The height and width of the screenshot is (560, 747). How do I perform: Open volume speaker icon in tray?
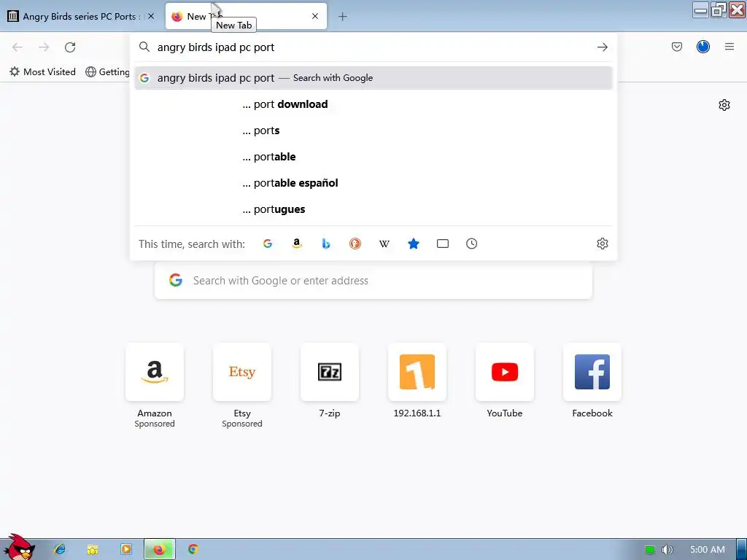tap(667, 550)
